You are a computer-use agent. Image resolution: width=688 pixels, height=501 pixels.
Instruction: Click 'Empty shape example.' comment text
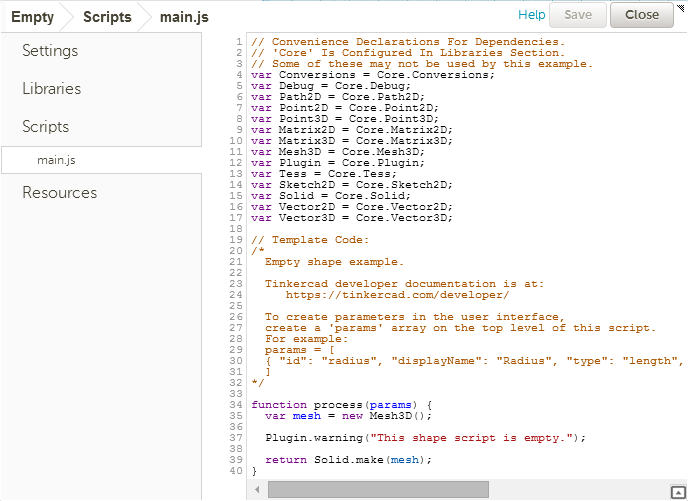334,262
